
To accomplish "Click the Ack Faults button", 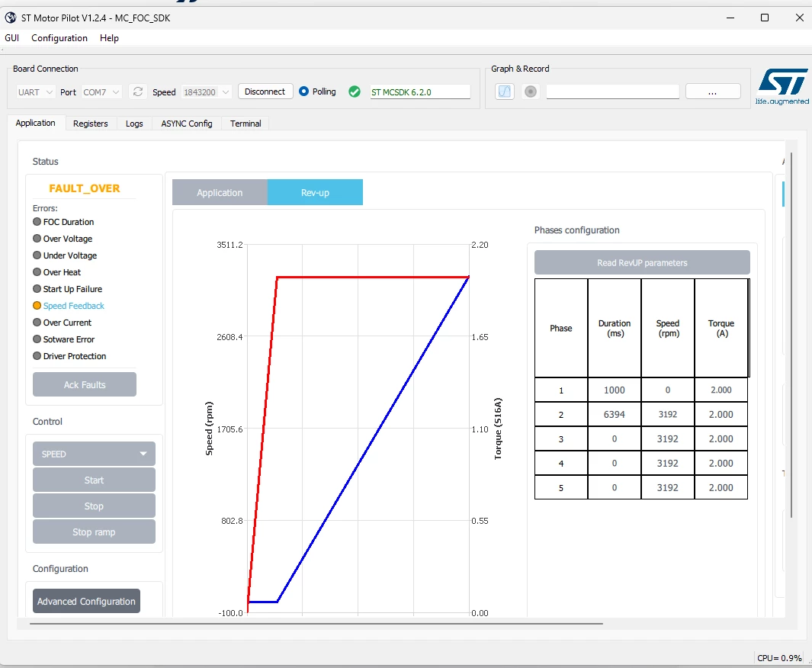I will pyautogui.click(x=85, y=385).
